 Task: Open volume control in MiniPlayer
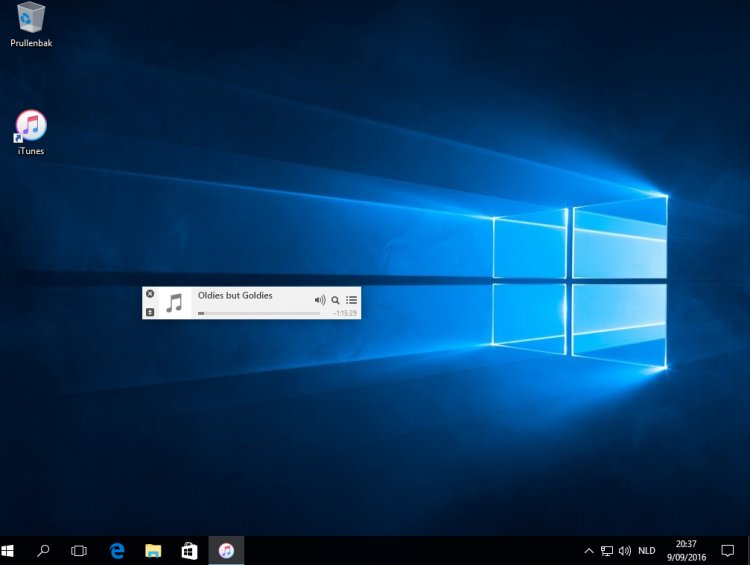[320, 300]
